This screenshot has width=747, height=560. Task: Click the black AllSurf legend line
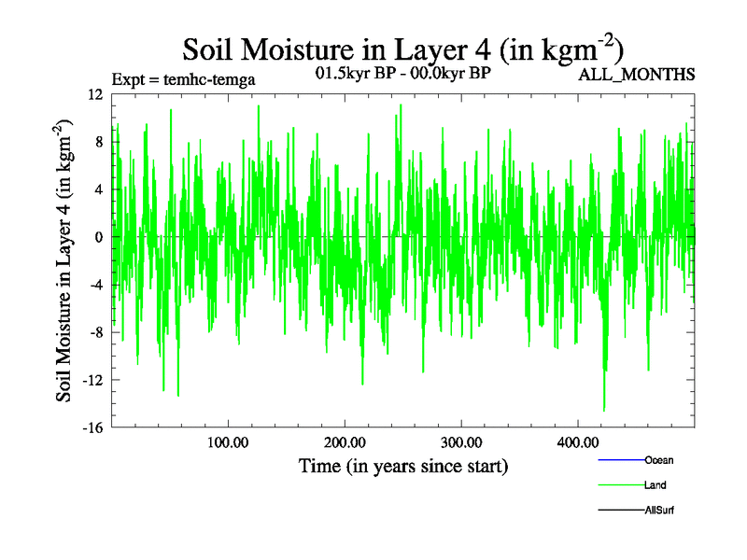pyautogui.click(x=620, y=511)
